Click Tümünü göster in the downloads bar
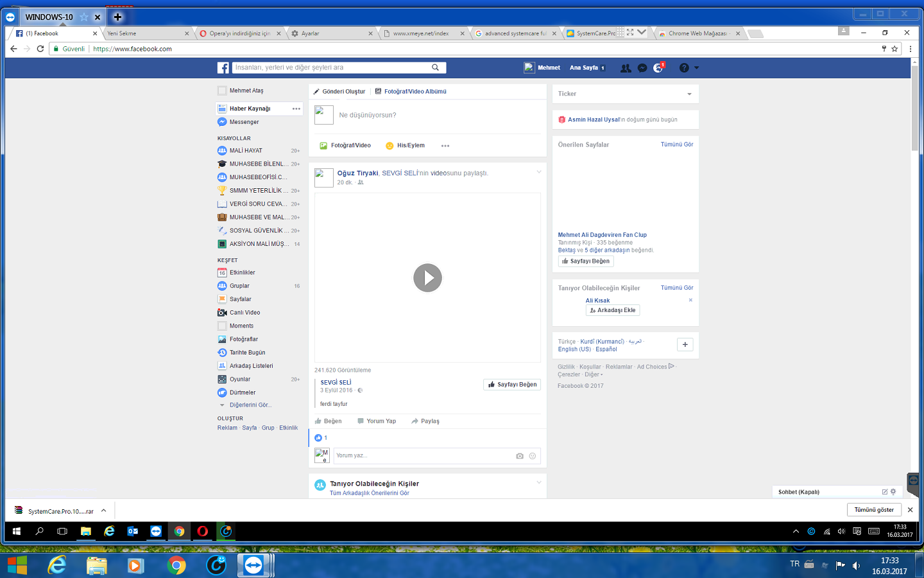This screenshot has height=578, width=924. pos(874,510)
